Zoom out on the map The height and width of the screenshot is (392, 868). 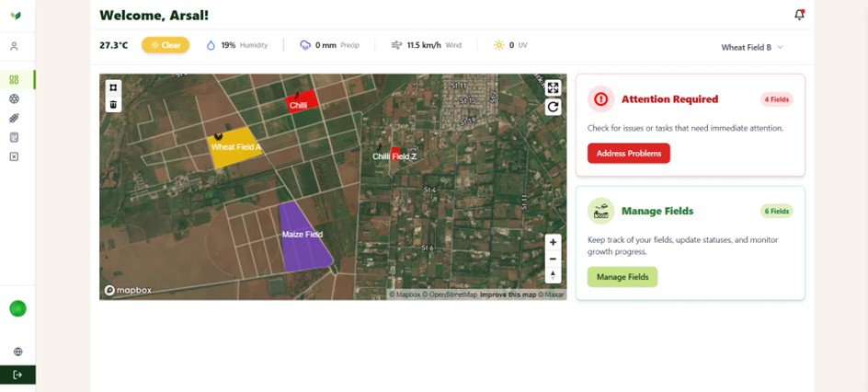point(553,259)
